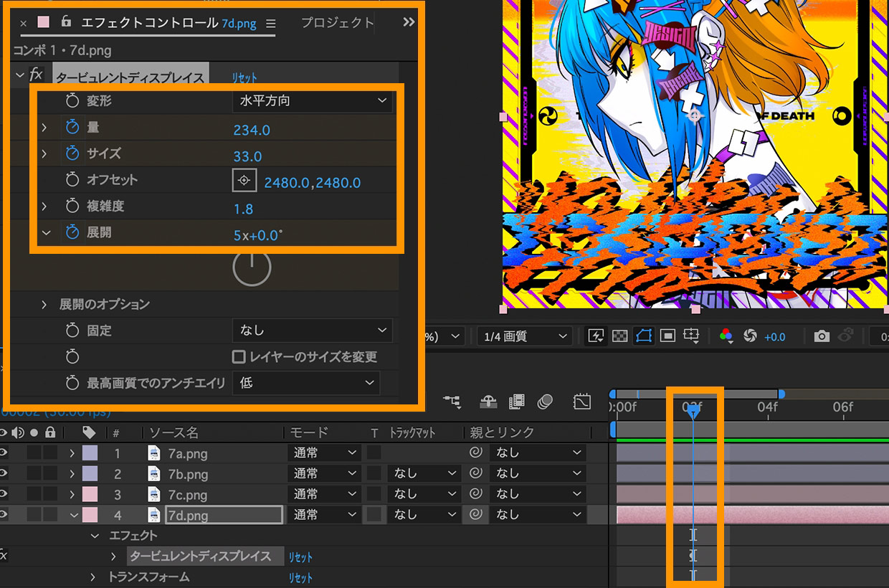
Task: Take a snapshot with the camera icon
Action: (x=822, y=336)
